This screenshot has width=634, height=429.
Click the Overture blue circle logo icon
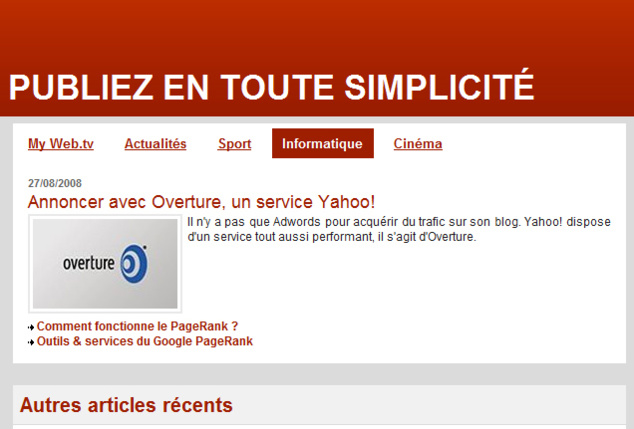[x=133, y=265]
